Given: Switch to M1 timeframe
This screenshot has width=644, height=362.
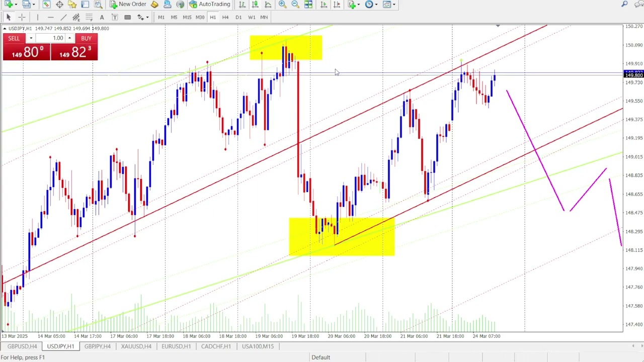Looking at the screenshot, I should [x=161, y=17].
